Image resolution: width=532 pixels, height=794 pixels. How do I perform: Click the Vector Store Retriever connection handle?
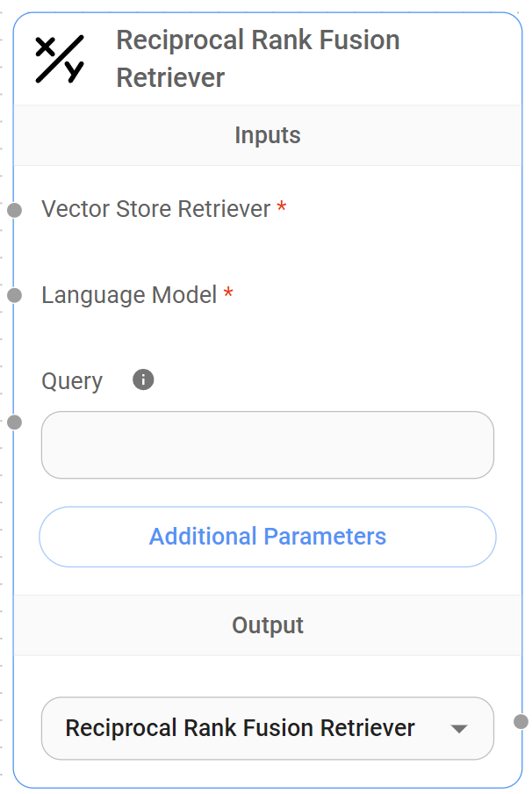(x=14, y=210)
